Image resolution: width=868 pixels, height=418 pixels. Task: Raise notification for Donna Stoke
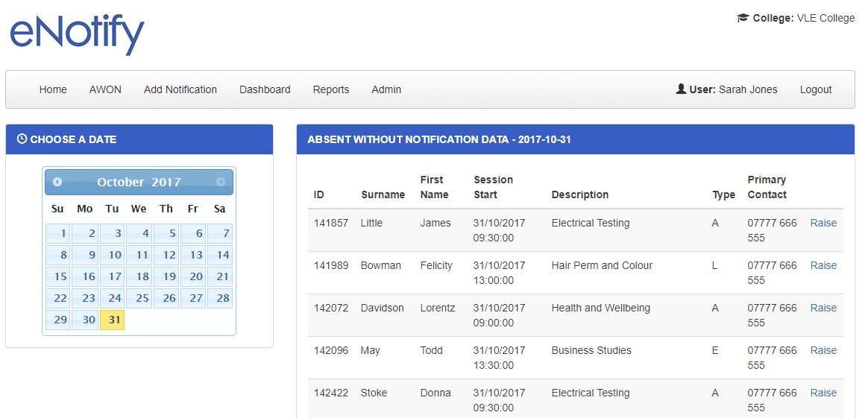coord(824,393)
